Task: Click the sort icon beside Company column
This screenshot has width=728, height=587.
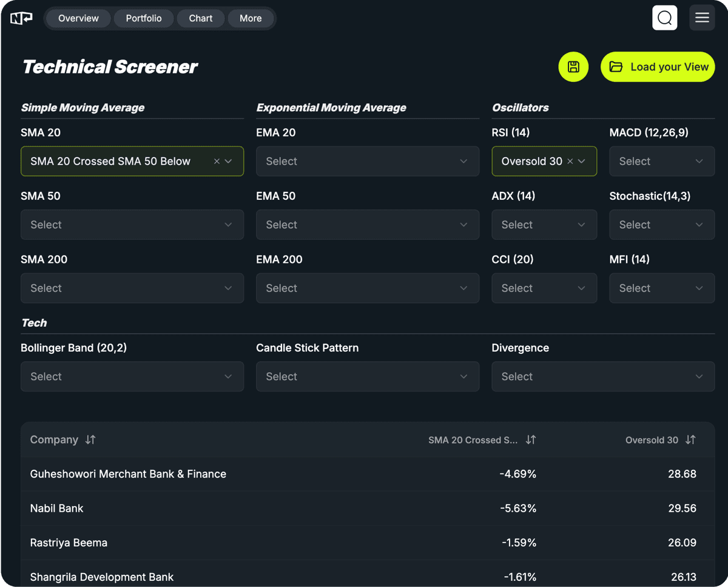Action: [90, 439]
